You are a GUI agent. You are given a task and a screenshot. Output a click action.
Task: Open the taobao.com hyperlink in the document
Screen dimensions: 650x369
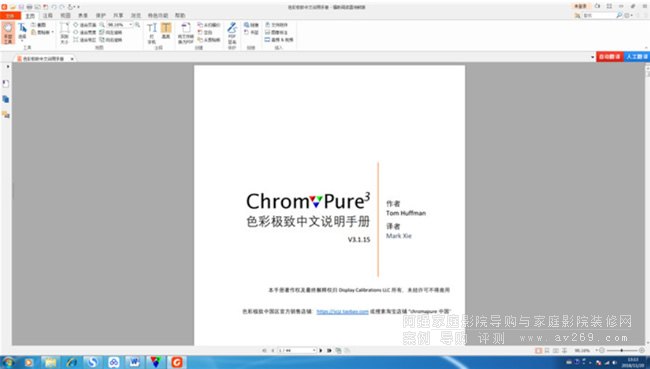[342, 311]
